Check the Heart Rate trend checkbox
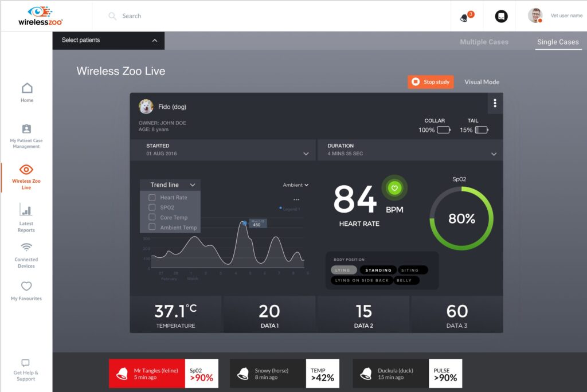587x392 pixels. pyautogui.click(x=152, y=197)
